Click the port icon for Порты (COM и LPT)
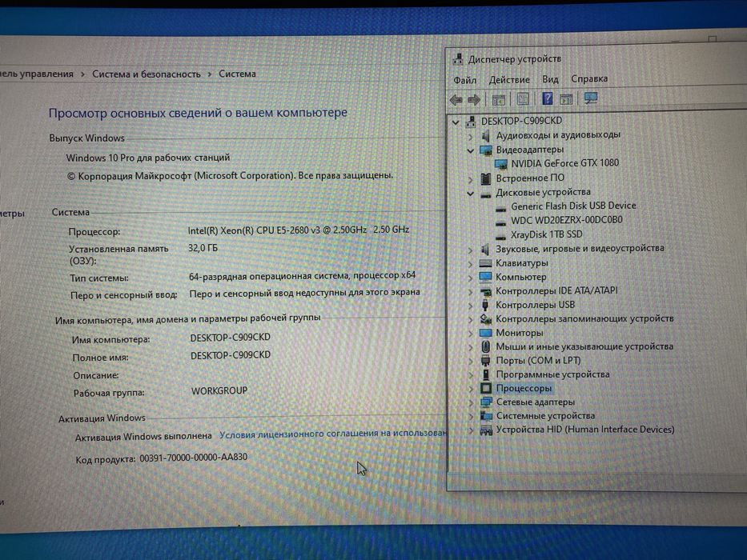The height and width of the screenshot is (560, 747). [x=485, y=361]
